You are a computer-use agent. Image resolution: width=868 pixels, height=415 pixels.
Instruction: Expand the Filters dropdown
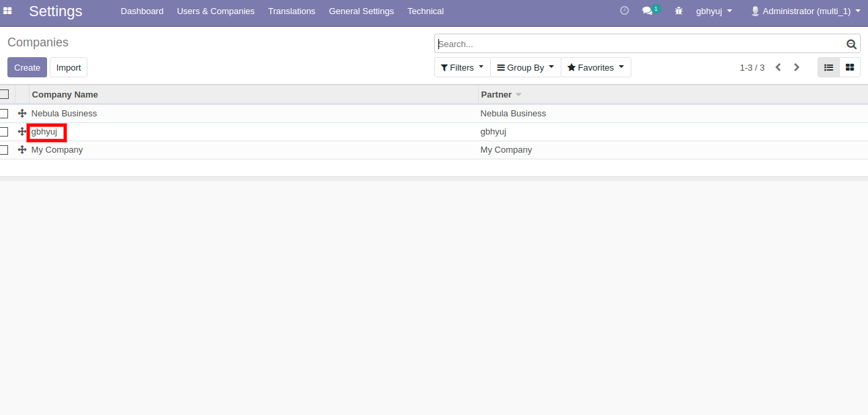pos(462,67)
